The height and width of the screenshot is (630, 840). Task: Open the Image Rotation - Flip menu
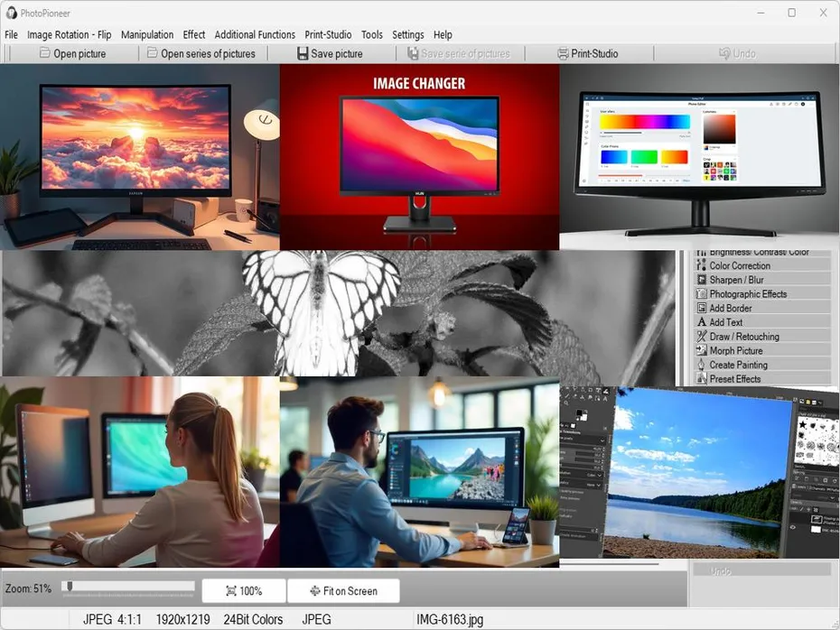tap(70, 35)
